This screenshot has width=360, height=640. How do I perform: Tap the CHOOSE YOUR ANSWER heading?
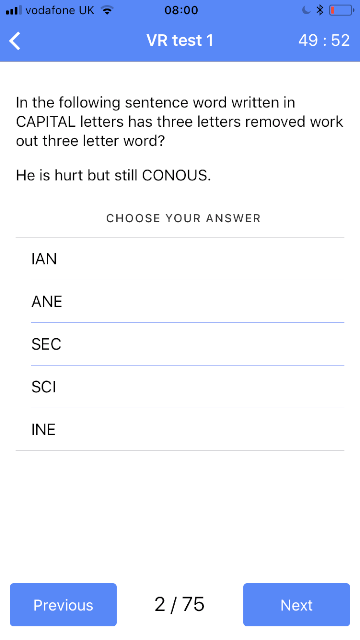[x=183, y=218]
